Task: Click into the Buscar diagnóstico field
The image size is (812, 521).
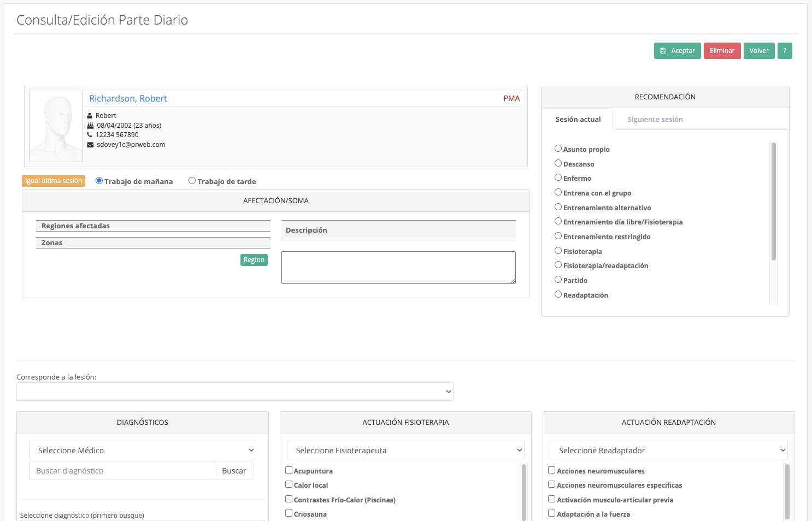Action: pyautogui.click(x=122, y=471)
